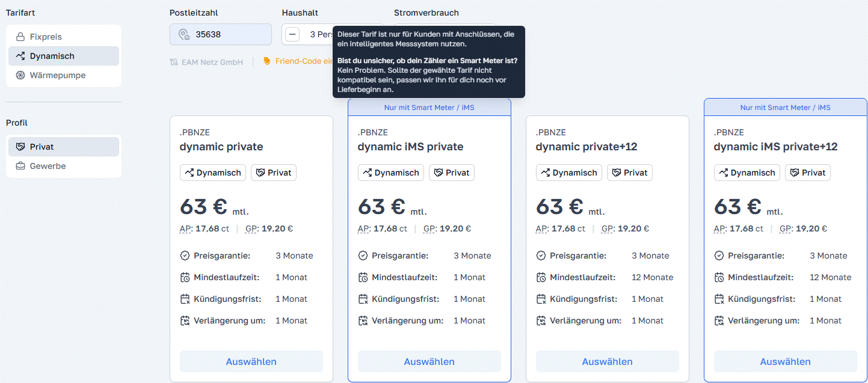This screenshot has height=383, width=868.
Task: Pick Auswählen for dynamic iMS private+12
Action: [x=785, y=361]
